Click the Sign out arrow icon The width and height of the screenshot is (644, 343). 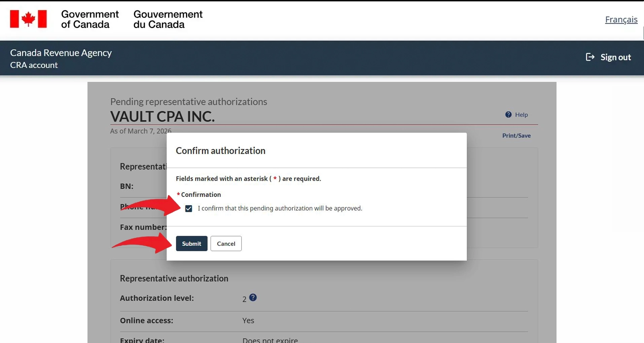tap(590, 57)
